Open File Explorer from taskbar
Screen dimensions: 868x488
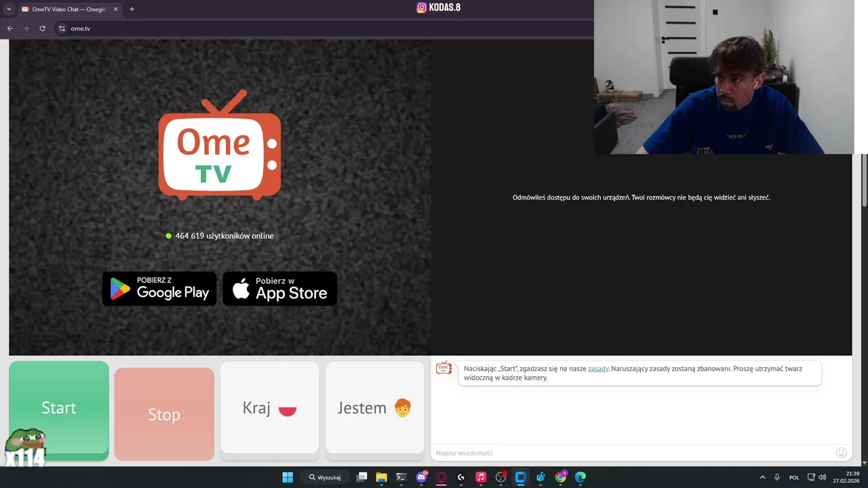pyautogui.click(x=381, y=477)
